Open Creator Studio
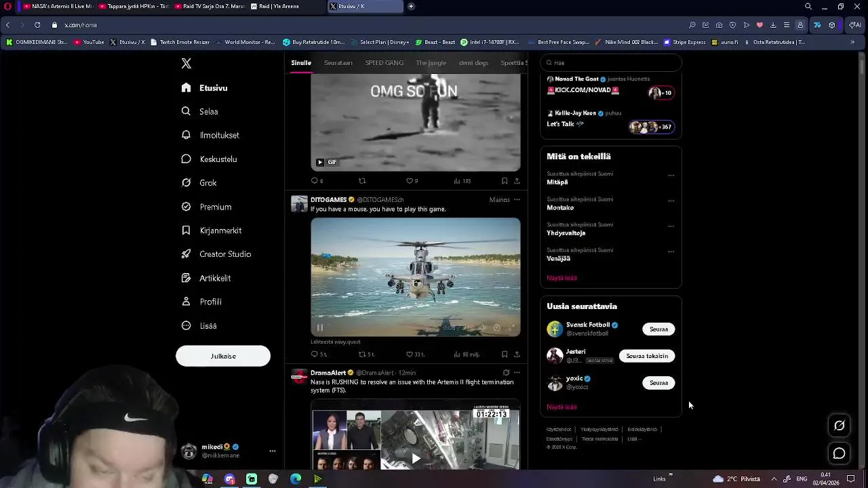 tap(216, 254)
